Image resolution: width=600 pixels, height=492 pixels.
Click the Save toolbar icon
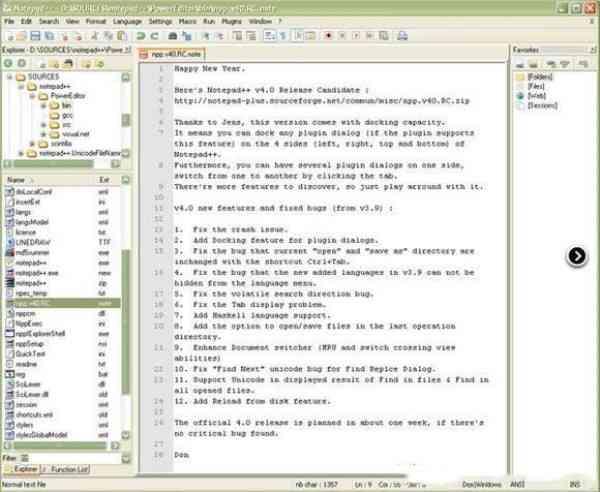pos(35,36)
